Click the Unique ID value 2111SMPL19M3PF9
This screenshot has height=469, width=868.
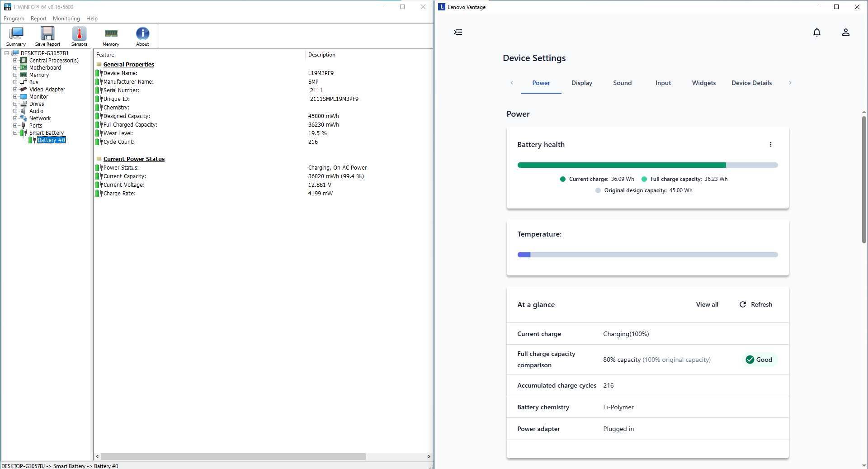pos(334,99)
